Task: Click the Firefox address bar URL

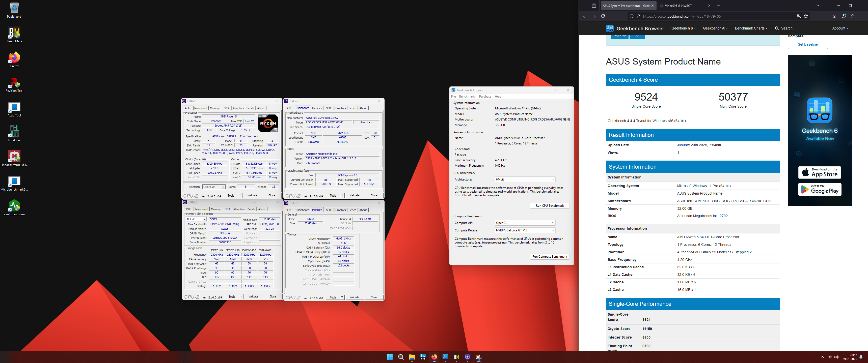Action: [682, 16]
